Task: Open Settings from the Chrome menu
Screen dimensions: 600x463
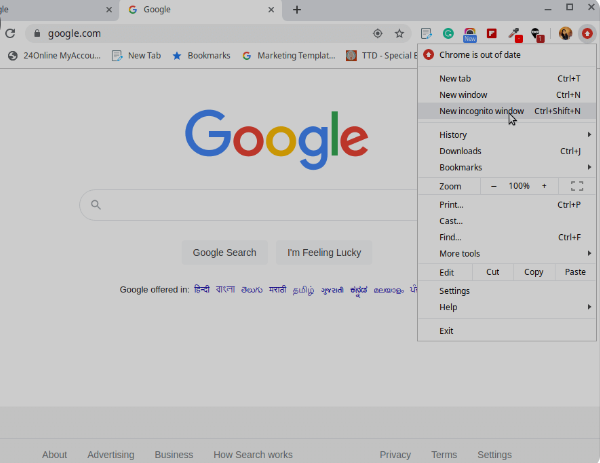Action: click(x=507, y=291)
